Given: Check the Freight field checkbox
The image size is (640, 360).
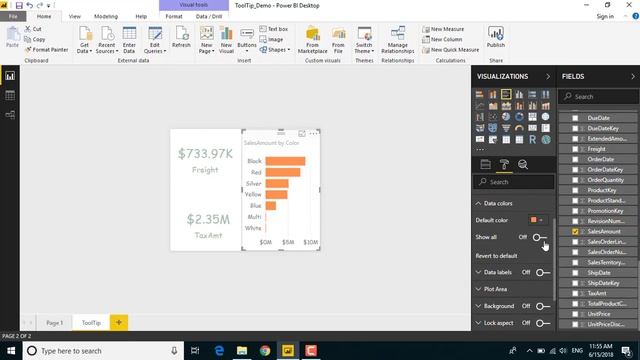Looking at the screenshot, I should pos(575,149).
